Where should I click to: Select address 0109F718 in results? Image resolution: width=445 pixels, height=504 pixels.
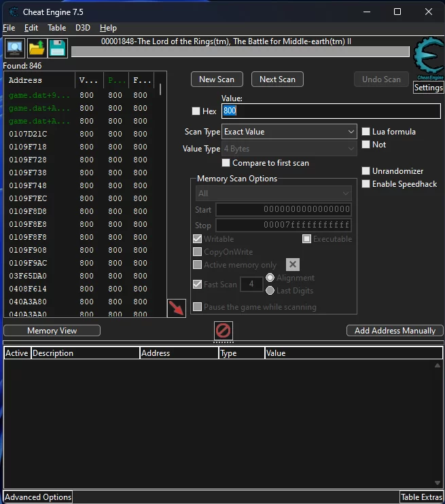[x=28, y=147]
